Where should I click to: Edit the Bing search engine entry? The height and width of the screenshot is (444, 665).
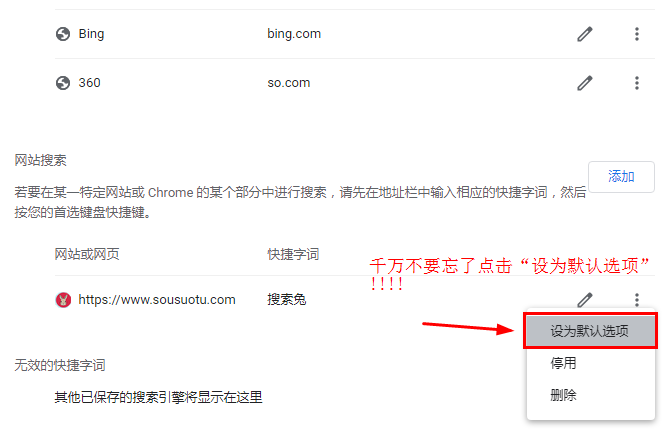tap(584, 34)
